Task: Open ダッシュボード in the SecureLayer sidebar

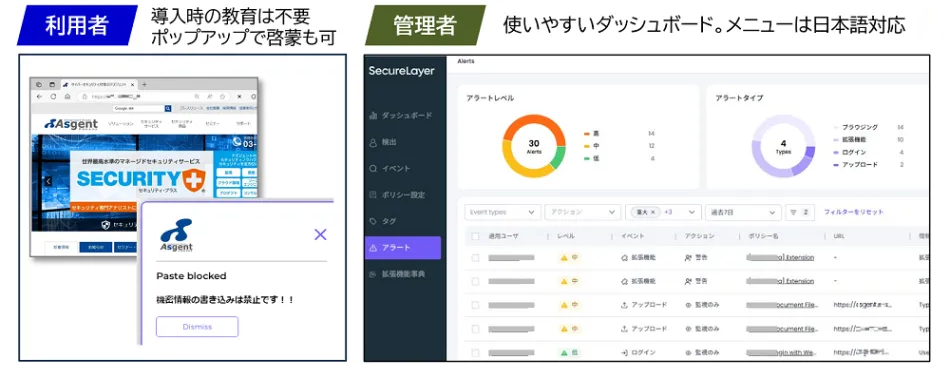Action: (400, 115)
